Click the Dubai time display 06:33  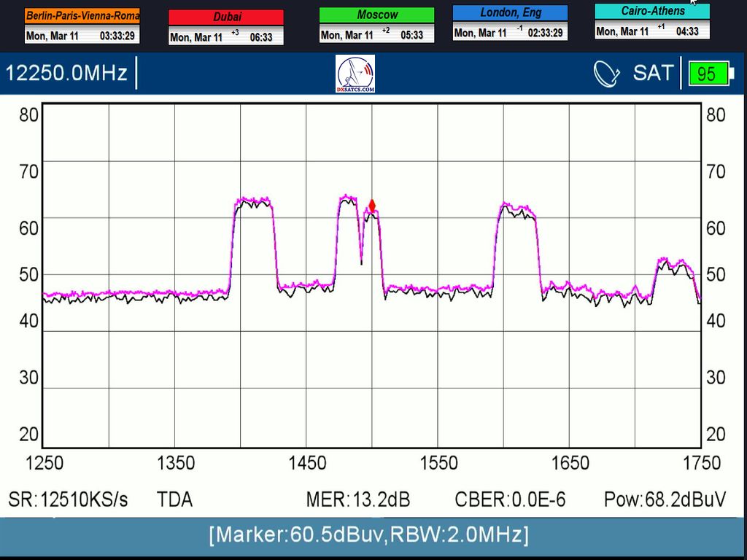(260, 37)
